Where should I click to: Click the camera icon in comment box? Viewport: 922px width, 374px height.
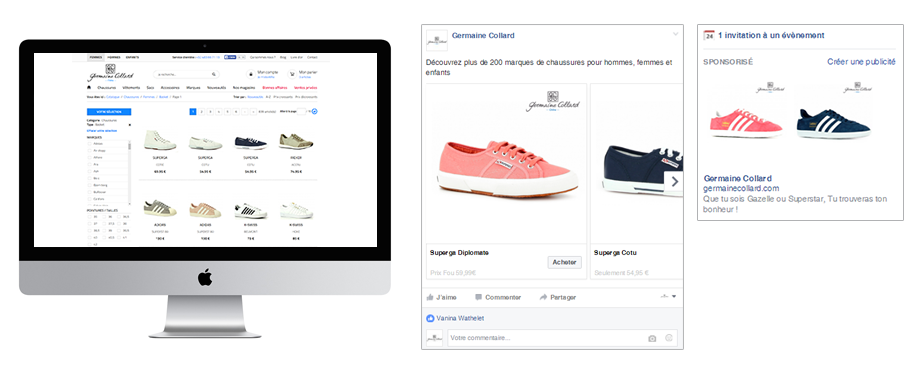(x=652, y=338)
